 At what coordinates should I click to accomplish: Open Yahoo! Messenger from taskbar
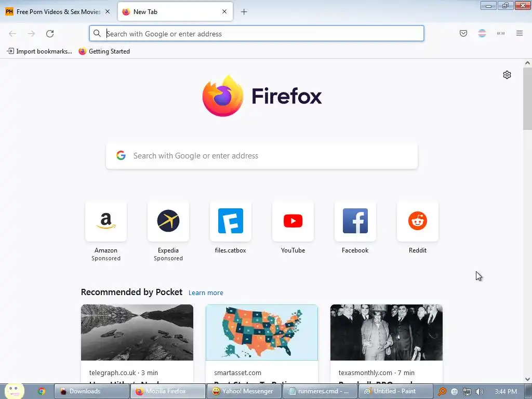[244, 391]
